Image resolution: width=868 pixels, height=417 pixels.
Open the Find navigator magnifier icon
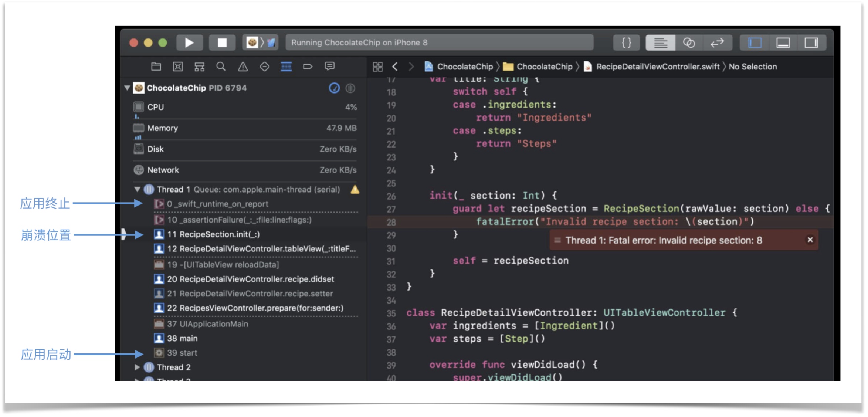point(221,67)
